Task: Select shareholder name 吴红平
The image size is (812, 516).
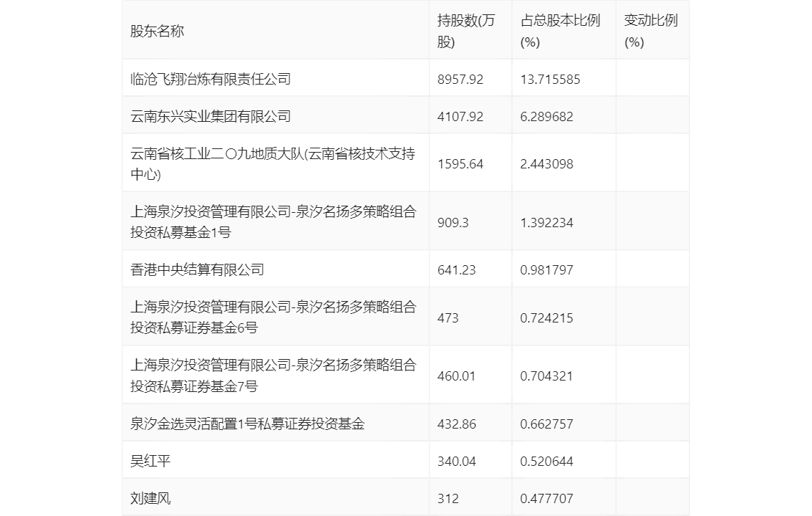Action: [150, 461]
